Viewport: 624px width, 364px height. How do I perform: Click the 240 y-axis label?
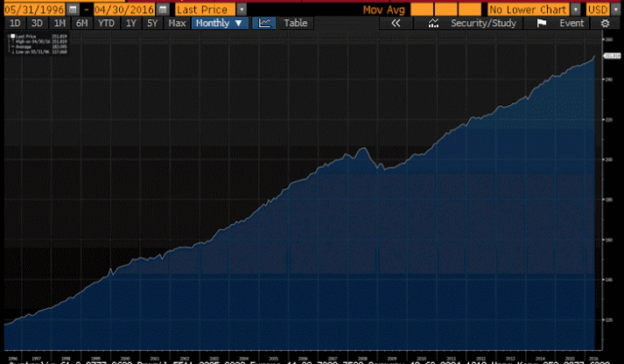coord(608,80)
